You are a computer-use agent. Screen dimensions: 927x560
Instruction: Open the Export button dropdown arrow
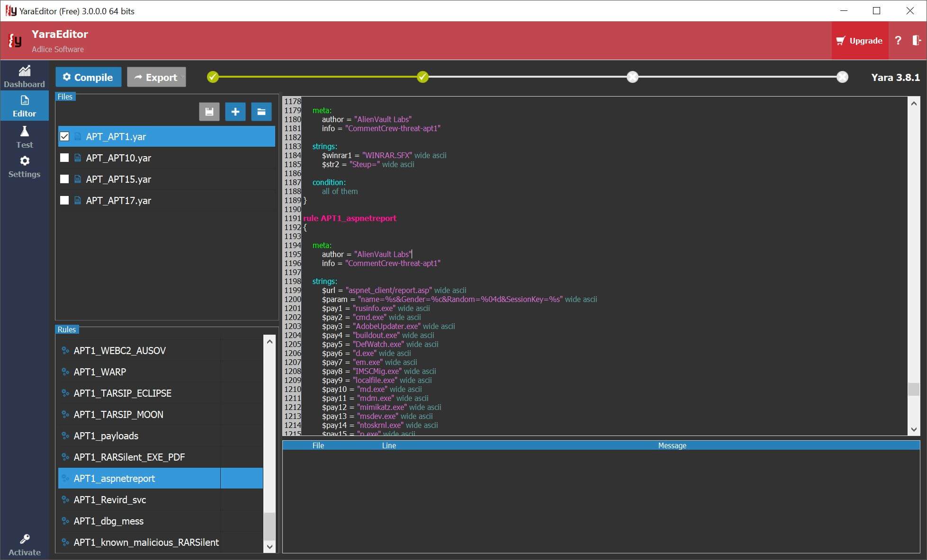182,77
